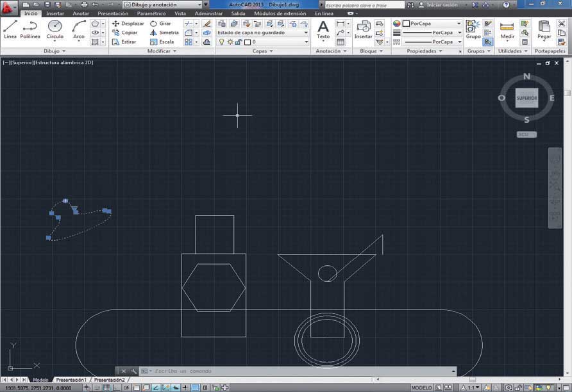Expand the Capas panel
572x392 pixels.
263,51
